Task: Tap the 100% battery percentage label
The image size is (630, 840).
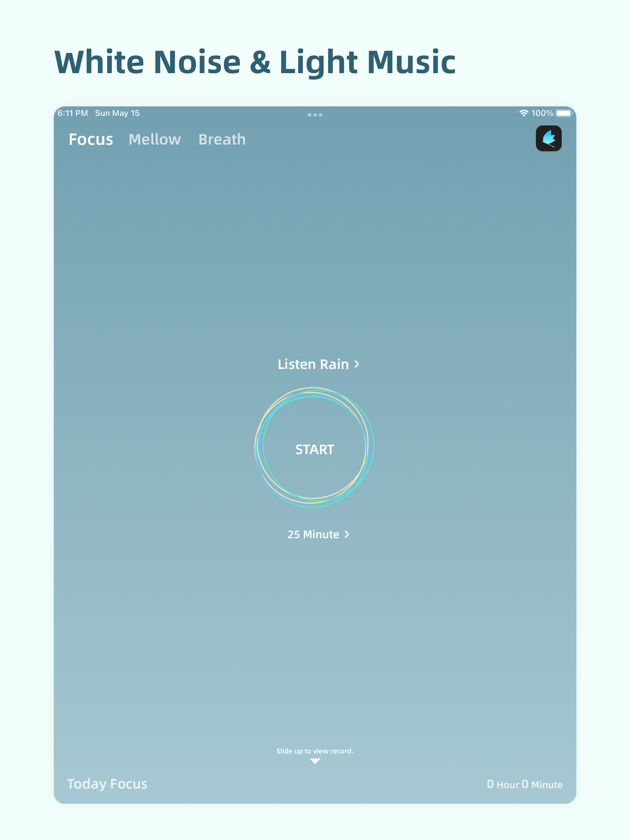Action: tap(542, 113)
